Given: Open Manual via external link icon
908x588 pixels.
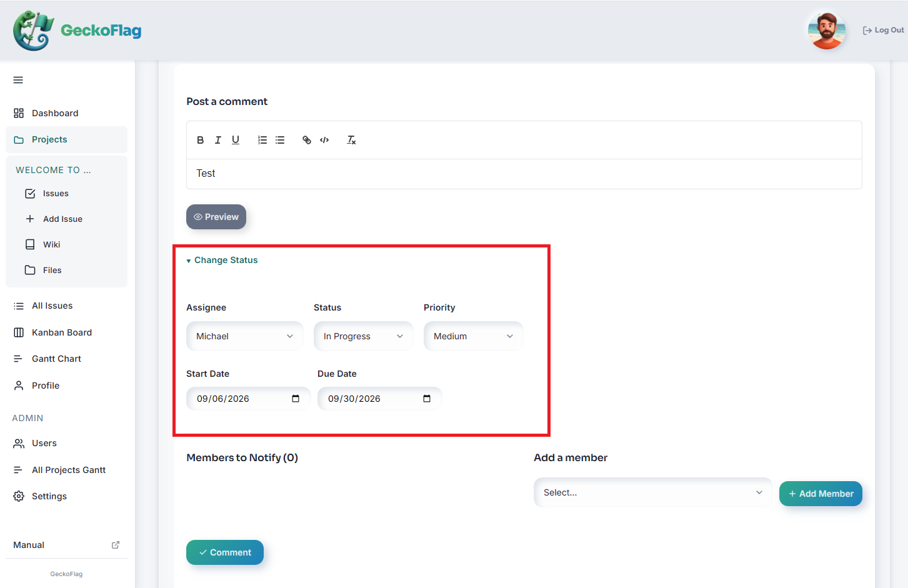Looking at the screenshot, I should coord(116,545).
